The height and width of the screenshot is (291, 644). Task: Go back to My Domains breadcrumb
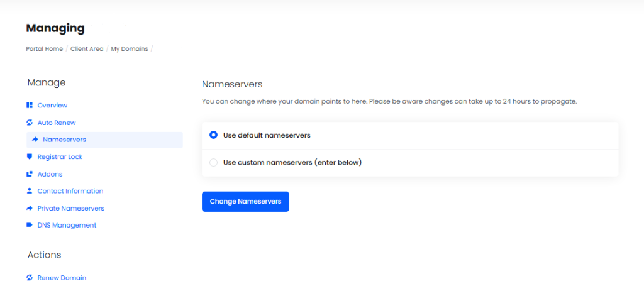[130, 49]
